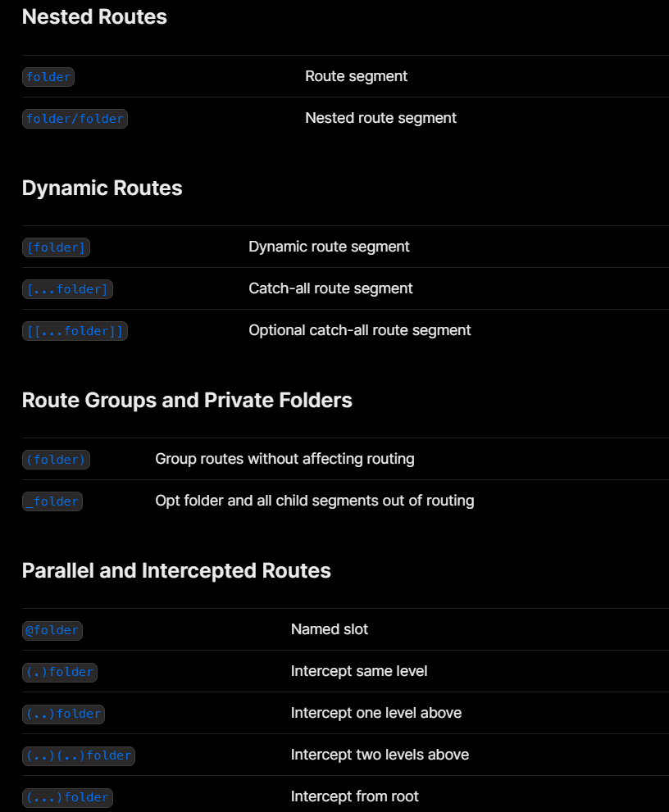Select 'Route Groups and Private Folders' heading
This screenshot has width=669, height=812.
187,401
